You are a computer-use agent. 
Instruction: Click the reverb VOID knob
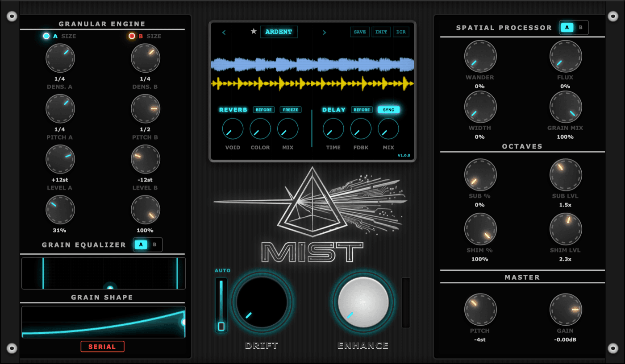tap(233, 129)
